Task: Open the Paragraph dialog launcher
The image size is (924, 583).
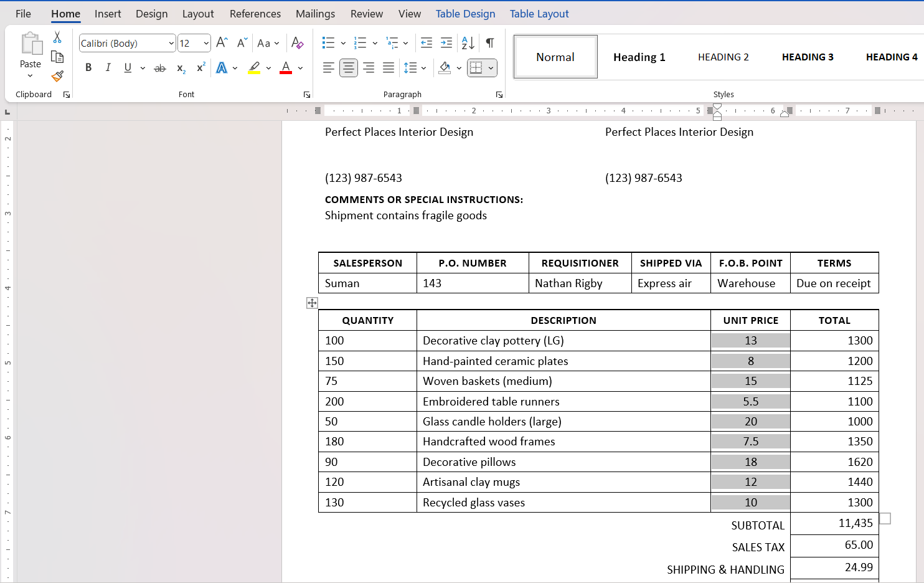Action: tap(499, 95)
